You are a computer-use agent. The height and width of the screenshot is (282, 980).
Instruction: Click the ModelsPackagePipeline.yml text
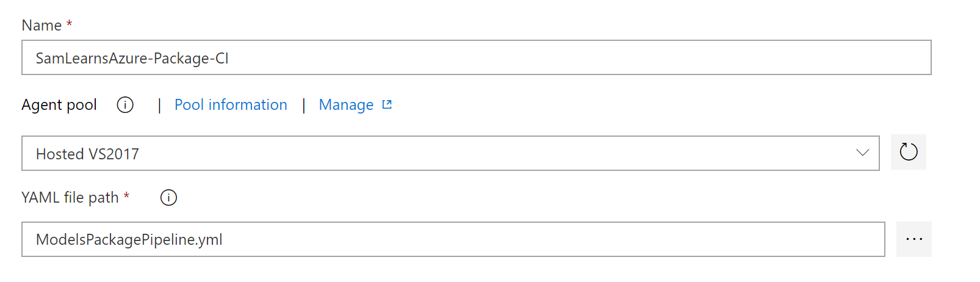129,239
